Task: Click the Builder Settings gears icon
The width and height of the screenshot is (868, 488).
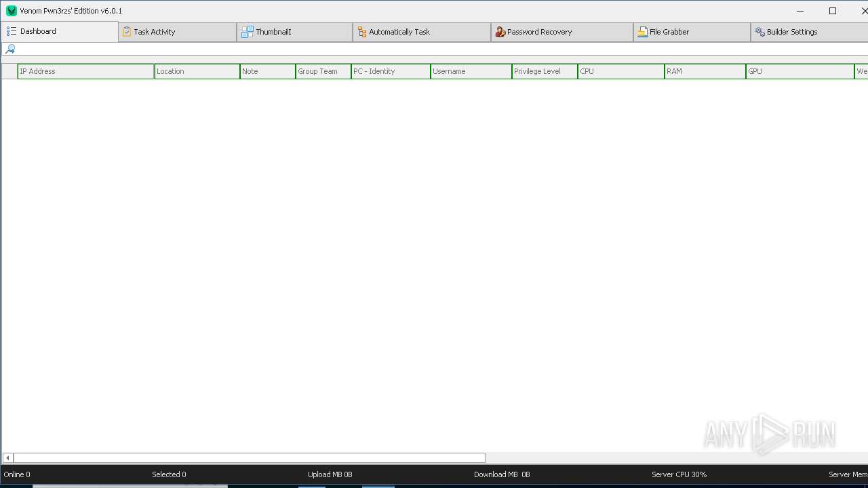Action: coord(760,32)
